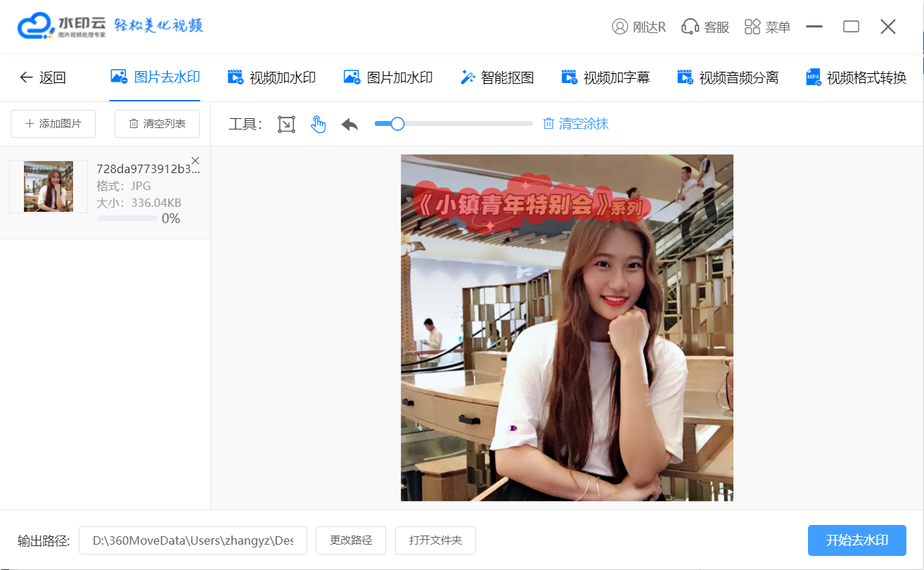Switch to 视频加水印 tab
Image resolution: width=924 pixels, height=570 pixels.
[271, 77]
